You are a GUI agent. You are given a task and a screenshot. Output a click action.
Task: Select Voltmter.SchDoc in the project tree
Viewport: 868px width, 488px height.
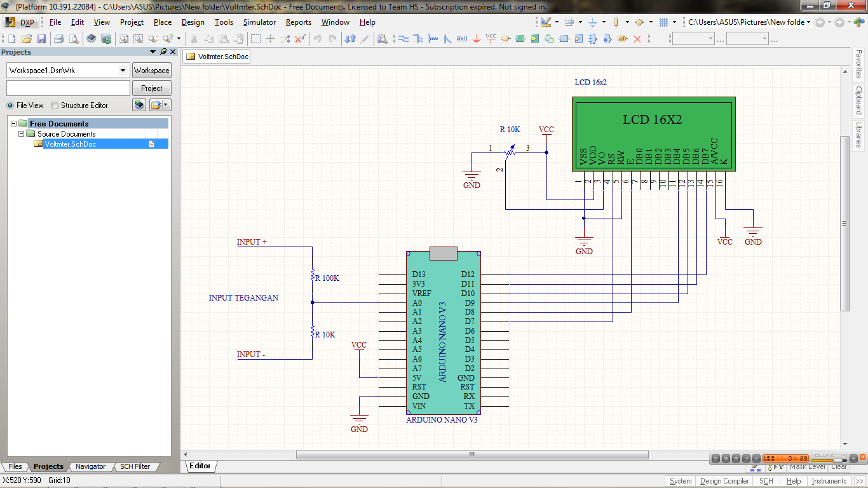tap(70, 144)
